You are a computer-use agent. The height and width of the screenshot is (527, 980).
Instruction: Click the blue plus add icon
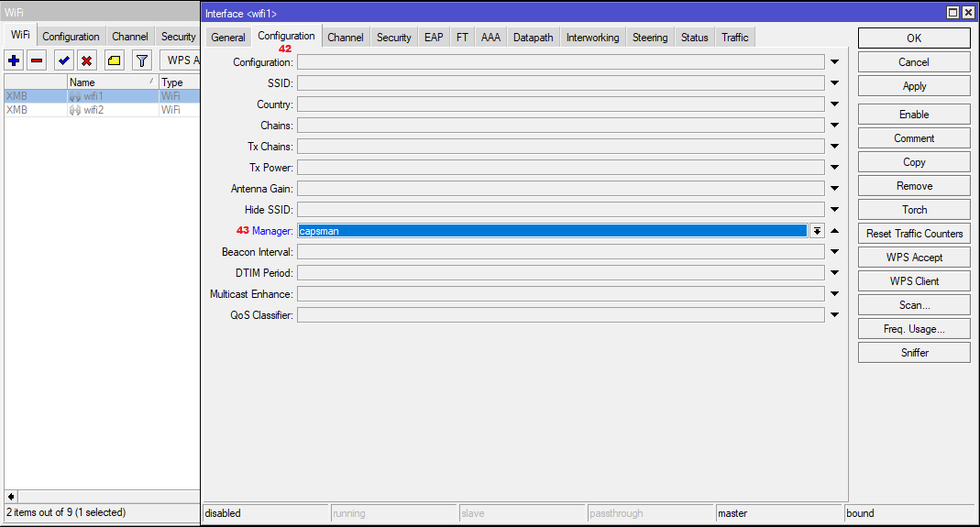click(14, 60)
